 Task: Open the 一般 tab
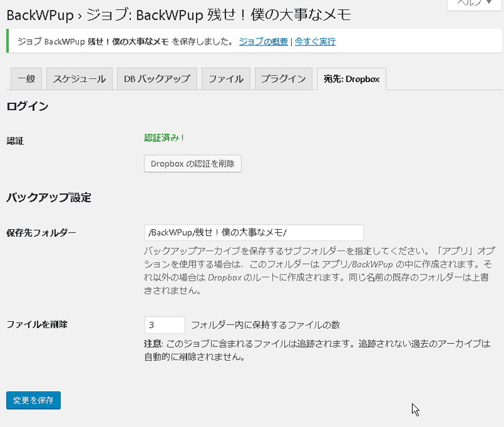26,79
